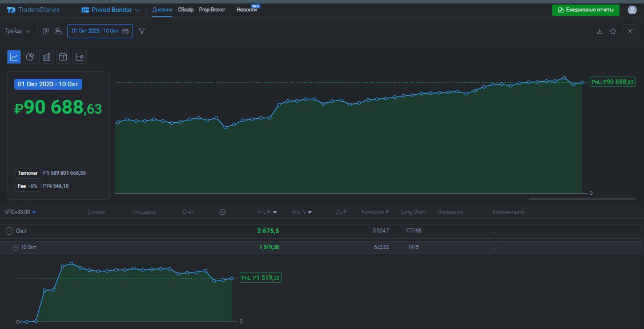
Task: Download the report via download icon
Action: [599, 31]
